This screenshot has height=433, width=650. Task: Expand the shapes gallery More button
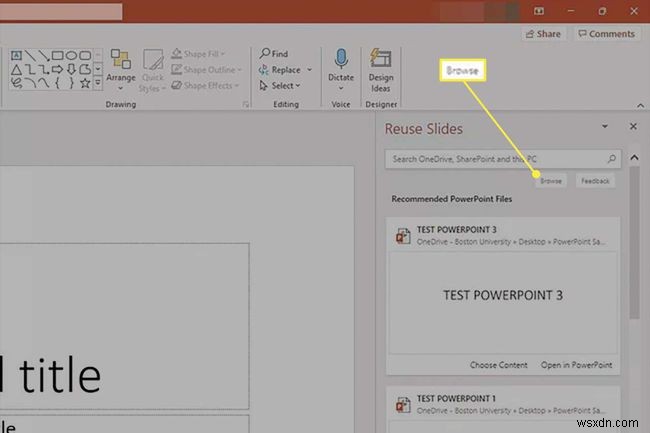point(98,83)
